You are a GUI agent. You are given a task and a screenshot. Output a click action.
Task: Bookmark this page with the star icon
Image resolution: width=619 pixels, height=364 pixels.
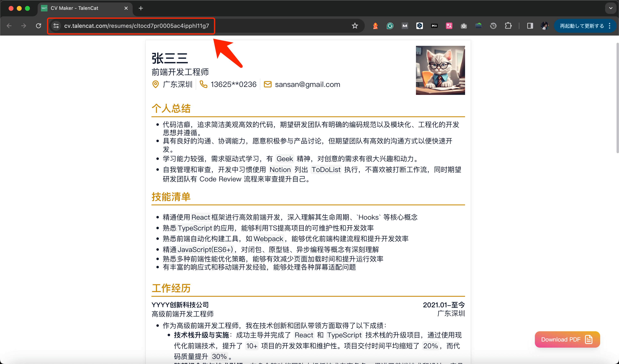pos(355,26)
